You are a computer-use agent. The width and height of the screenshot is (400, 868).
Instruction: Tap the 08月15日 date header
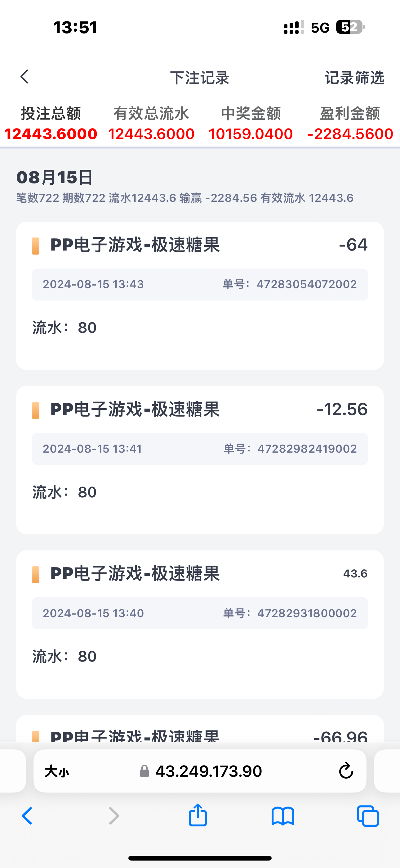(55, 177)
